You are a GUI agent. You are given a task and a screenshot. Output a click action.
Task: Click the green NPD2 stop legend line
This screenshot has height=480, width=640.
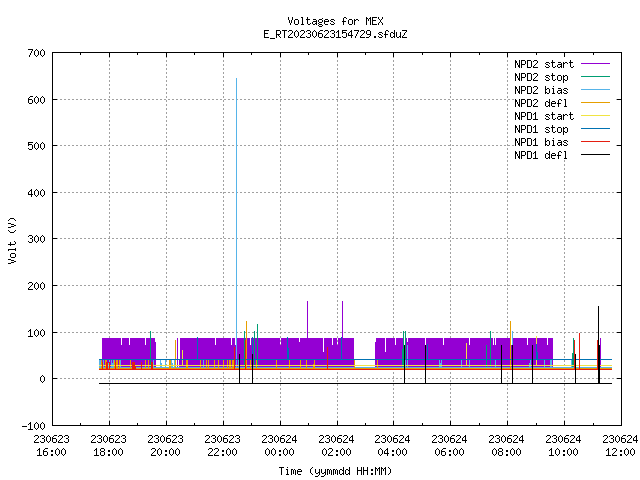596,77
